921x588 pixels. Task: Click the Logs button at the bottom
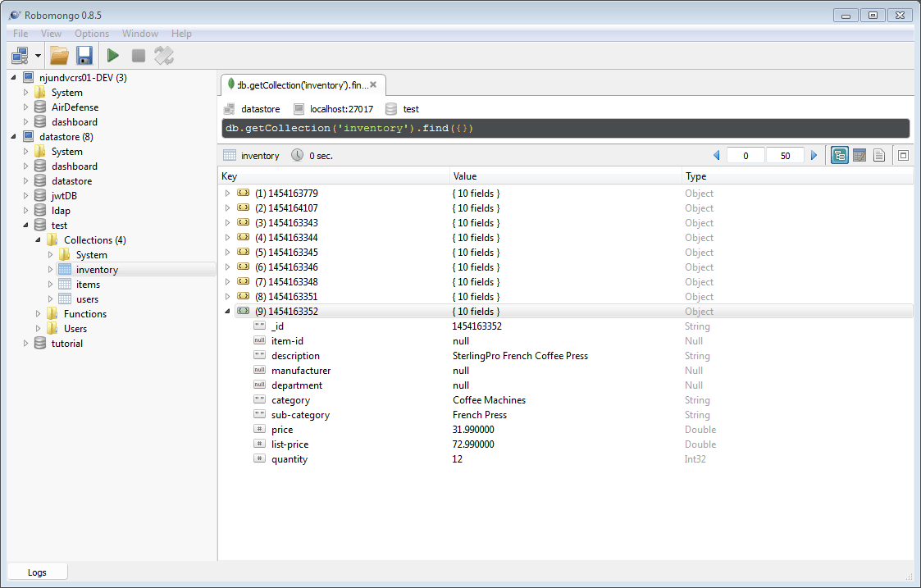37,572
